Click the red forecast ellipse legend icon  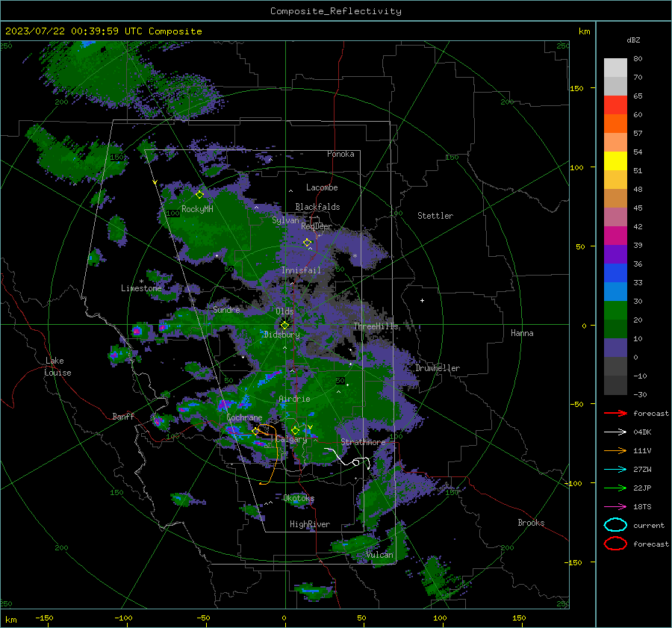point(615,544)
